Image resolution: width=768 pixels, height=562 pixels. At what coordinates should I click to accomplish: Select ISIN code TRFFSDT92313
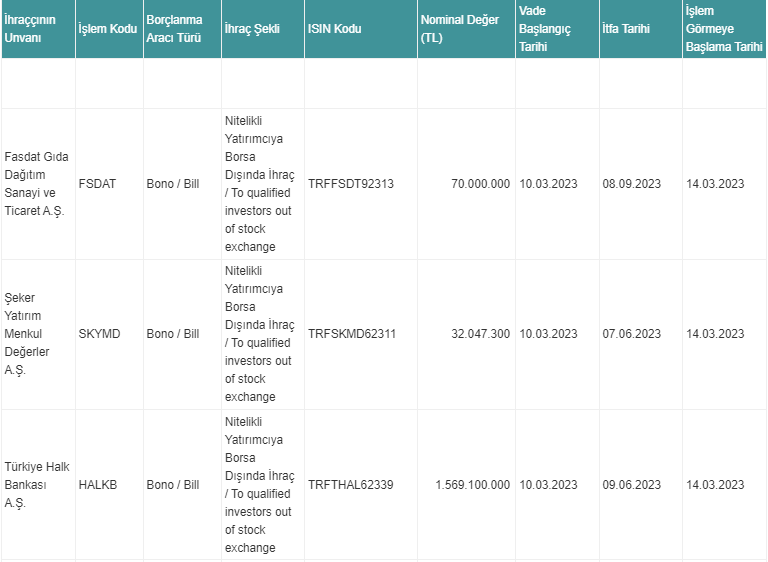[351, 184]
